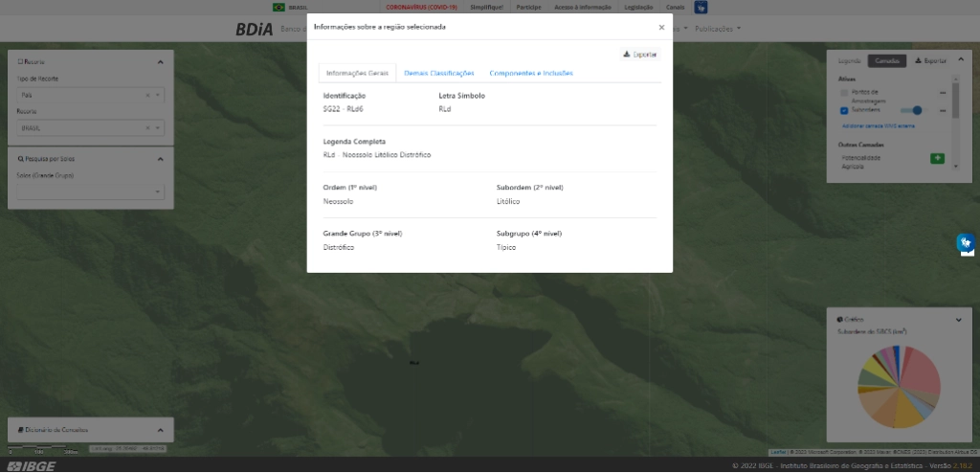Click the Distrófico grande grupo value
This screenshot has width=980, height=473.
click(339, 248)
